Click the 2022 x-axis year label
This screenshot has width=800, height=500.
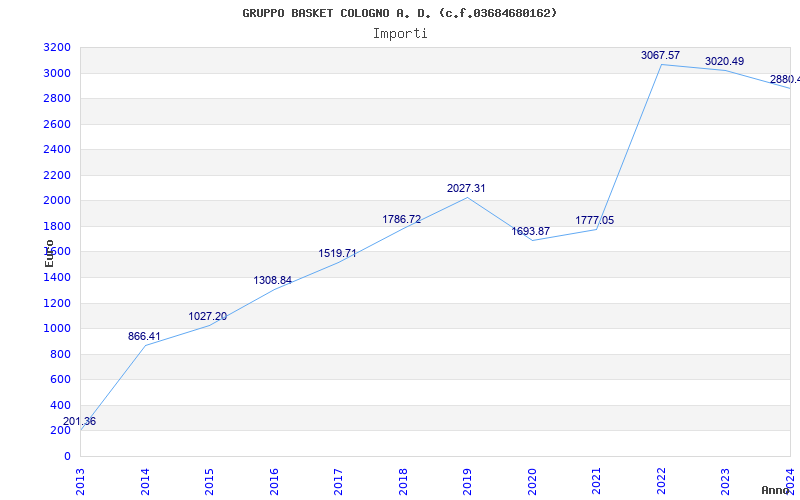[661, 482]
